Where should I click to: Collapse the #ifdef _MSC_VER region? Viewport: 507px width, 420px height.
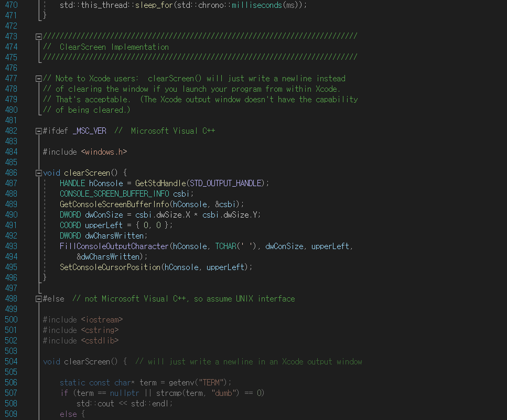tap(38, 131)
